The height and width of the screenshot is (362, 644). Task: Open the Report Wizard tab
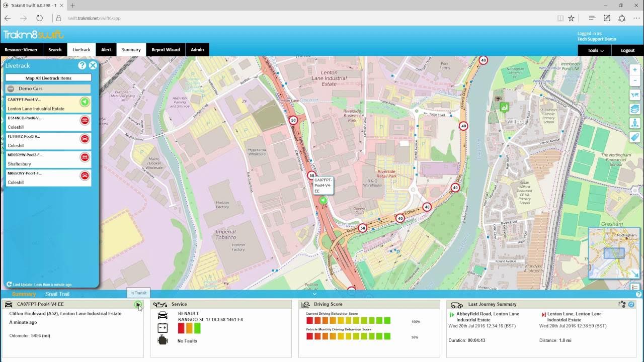point(166,50)
